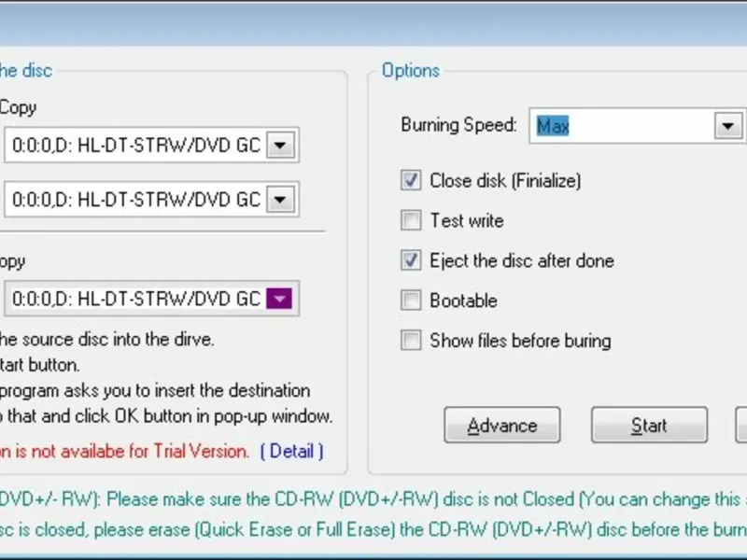Image resolution: width=747 pixels, height=560 pixels.
Task: Click the topmost drive selection text field
Action: 136,146
